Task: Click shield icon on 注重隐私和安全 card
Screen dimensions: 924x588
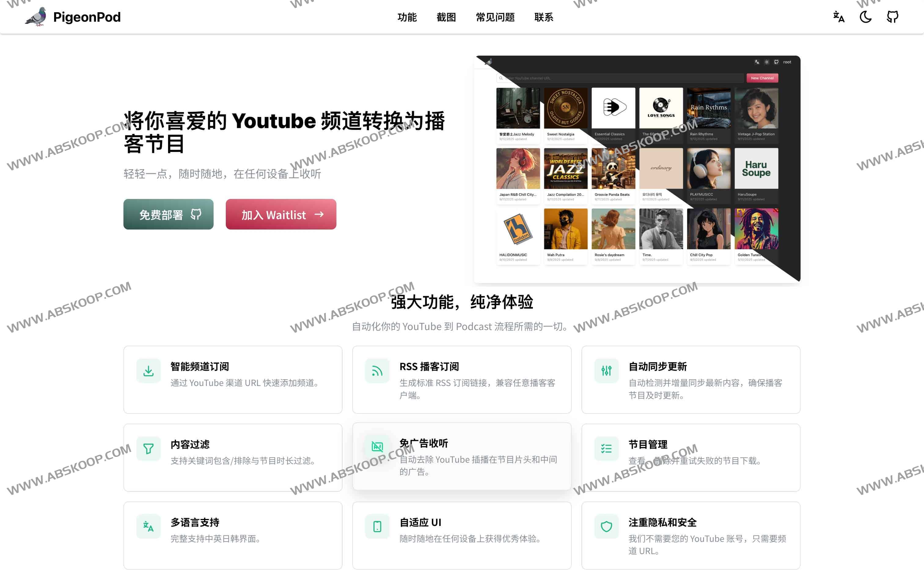Action: (x=606, y=527)
